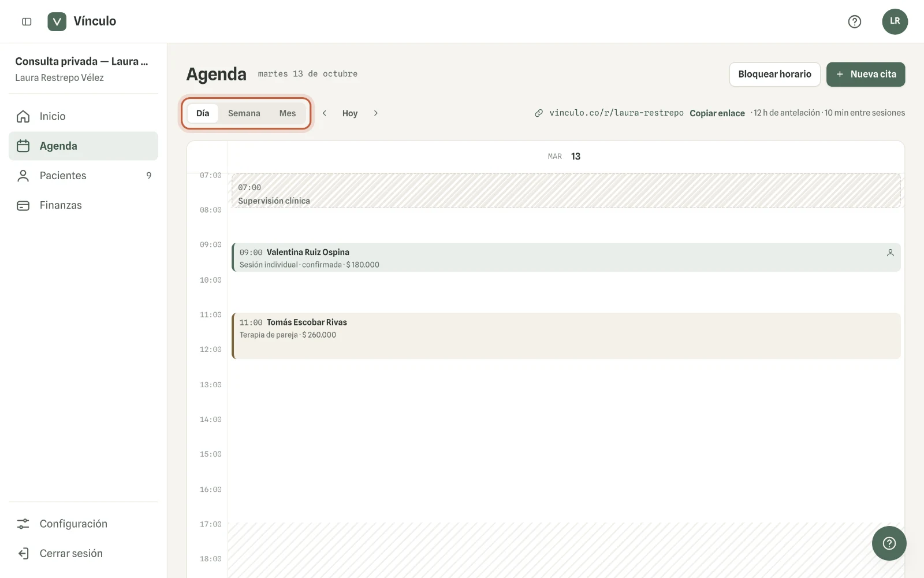Open Valentina Ruiz Ospina's 09:00 appointment
The height and width of the screenshot is (578, 924).
coord(566,257)
